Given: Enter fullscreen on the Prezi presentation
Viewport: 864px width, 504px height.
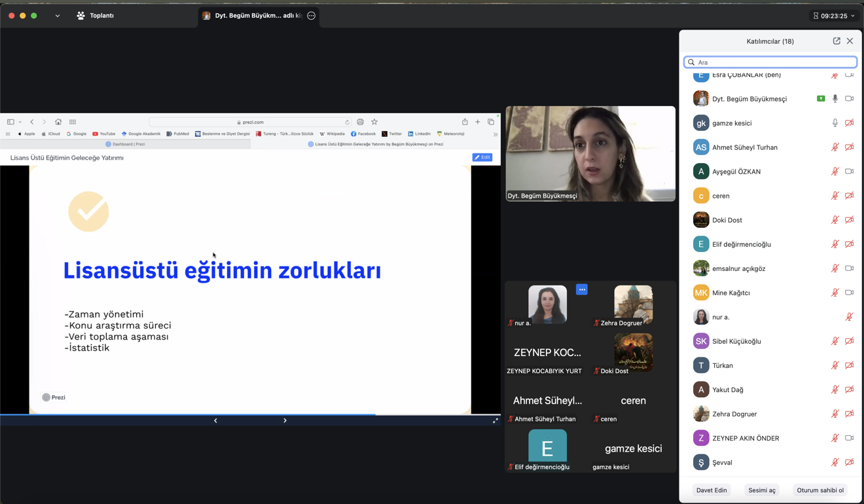Looking at the screenshot, I should tap(495, 421).
